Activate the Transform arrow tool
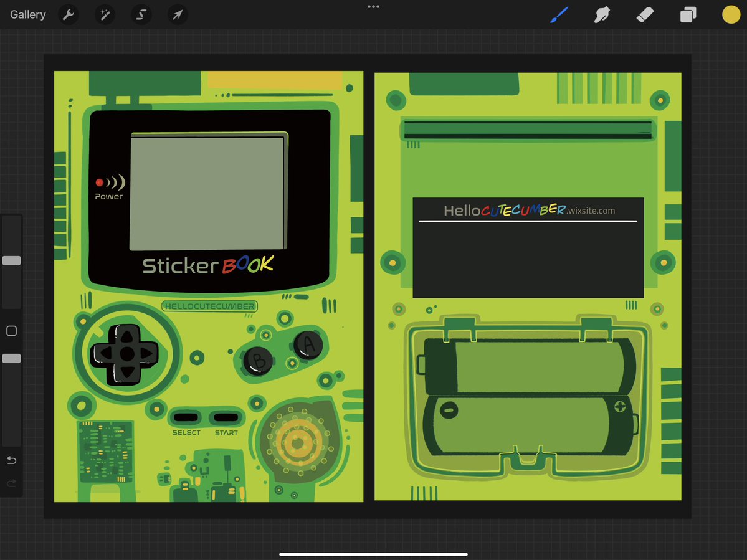The image size is (747, 560). [x=177, y=15]
